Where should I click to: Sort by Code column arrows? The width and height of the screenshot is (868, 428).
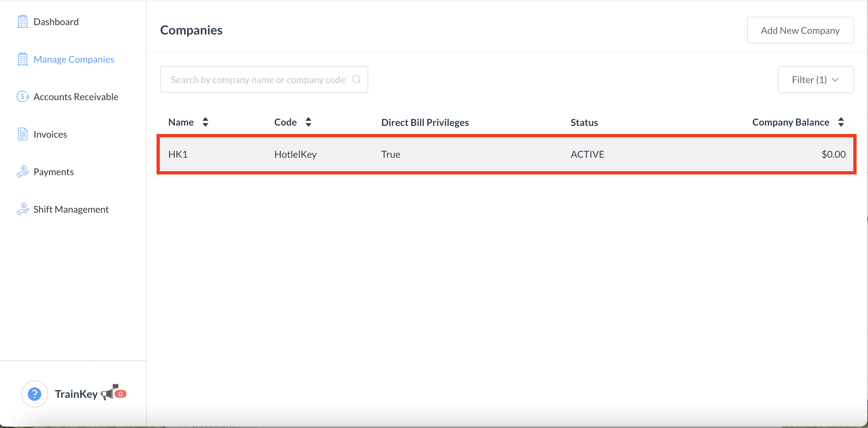tap(308, 122)
